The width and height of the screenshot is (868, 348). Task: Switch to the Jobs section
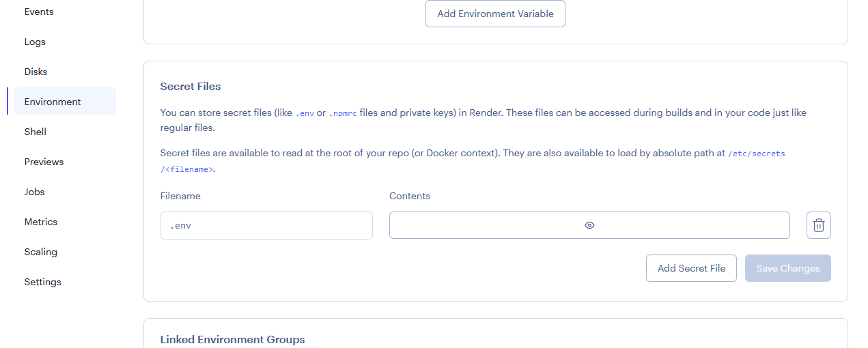coord(34,192)
